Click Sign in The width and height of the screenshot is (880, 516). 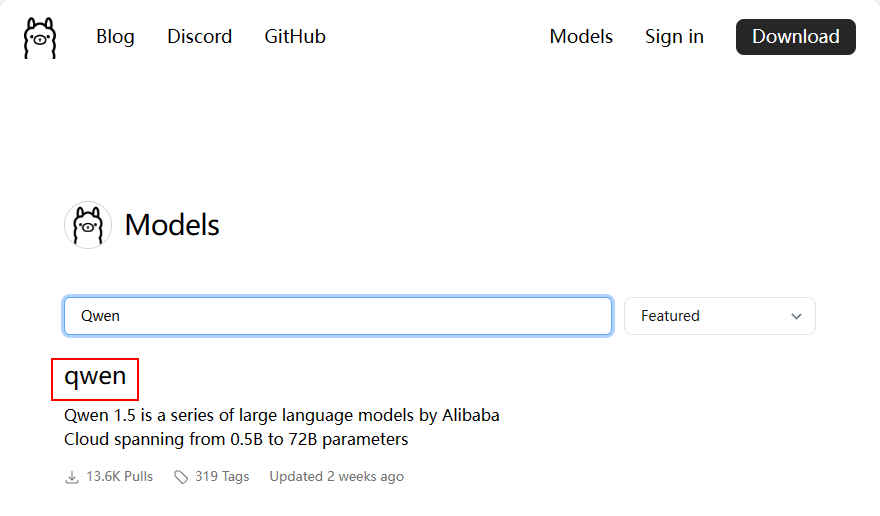(674, 37)
